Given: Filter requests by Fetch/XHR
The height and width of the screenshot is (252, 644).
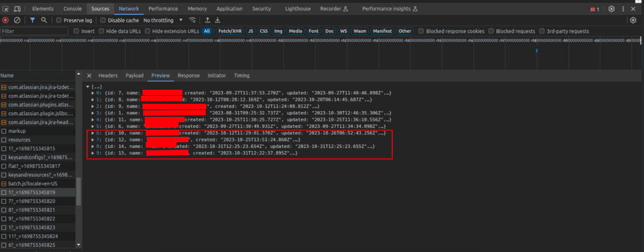Looking at the screenshot, I should (x=229, y=31).
